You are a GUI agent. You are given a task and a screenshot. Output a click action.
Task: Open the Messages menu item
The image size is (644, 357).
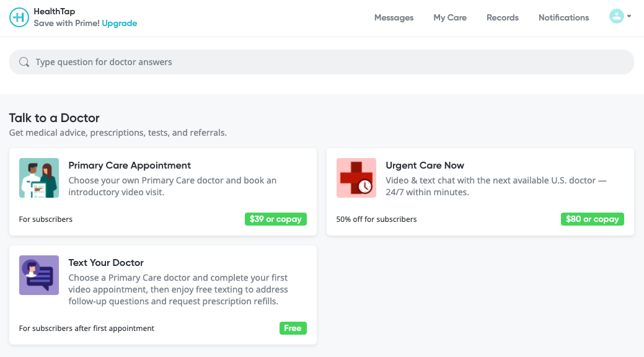[x=394, y=18]
